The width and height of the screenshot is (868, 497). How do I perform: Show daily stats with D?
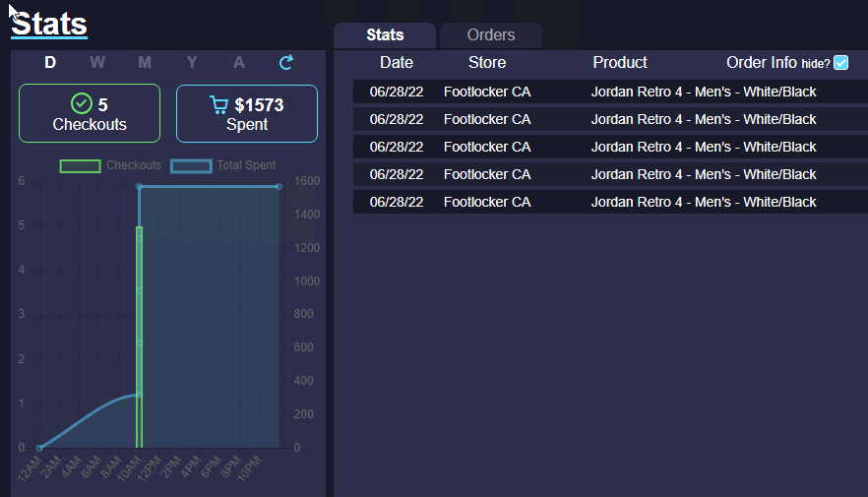(50, 63)
